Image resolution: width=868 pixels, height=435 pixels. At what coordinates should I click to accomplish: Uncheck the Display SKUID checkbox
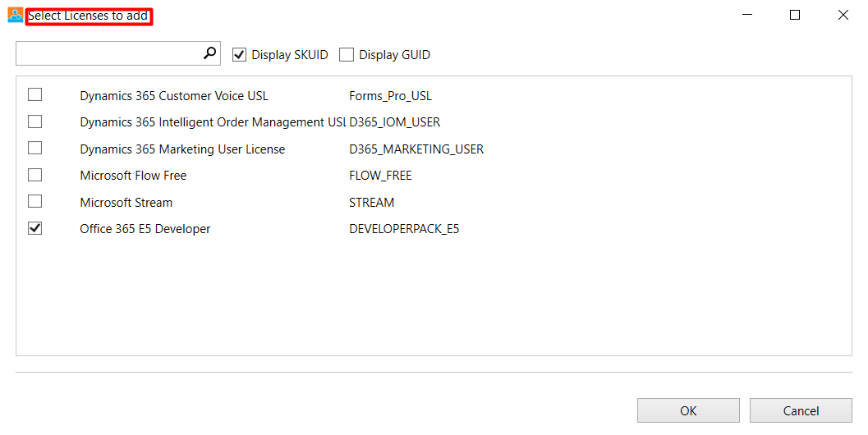(x=239, y=55)
